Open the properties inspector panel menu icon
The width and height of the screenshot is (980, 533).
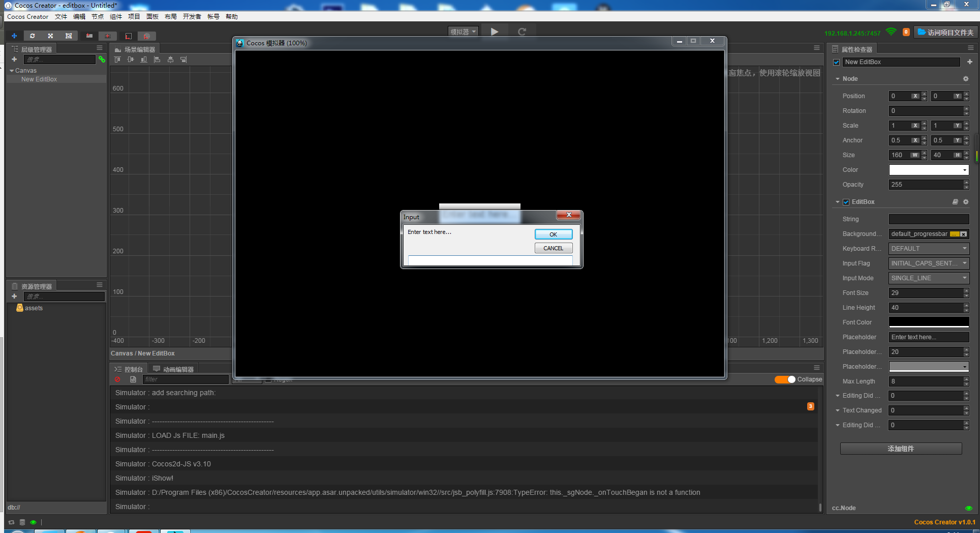(971, 48)
